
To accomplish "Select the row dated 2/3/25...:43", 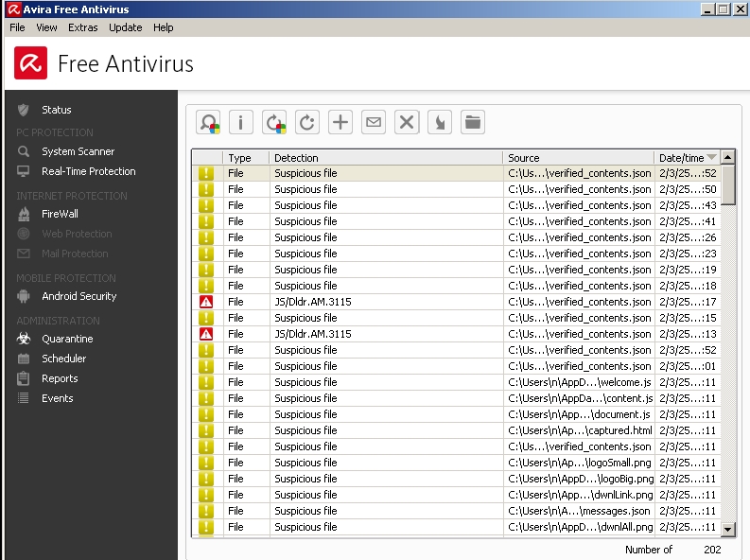I will click(x=456, y=205).
